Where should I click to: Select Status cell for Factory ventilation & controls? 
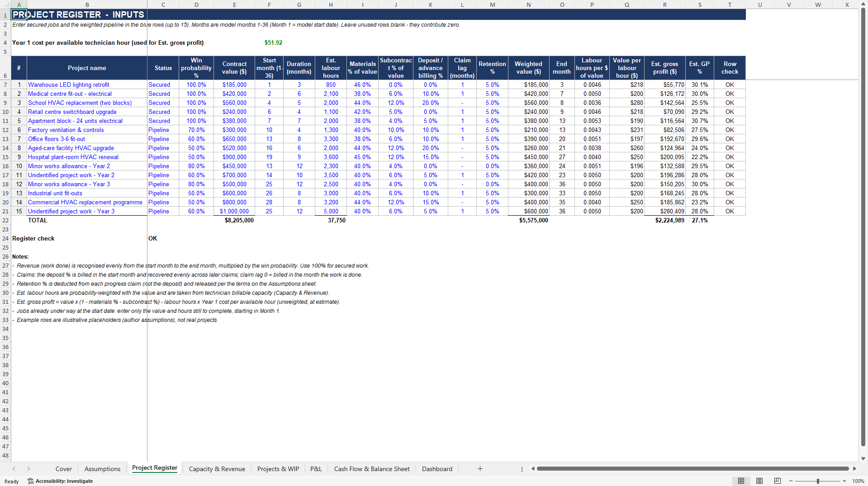(x=163, y=130)
